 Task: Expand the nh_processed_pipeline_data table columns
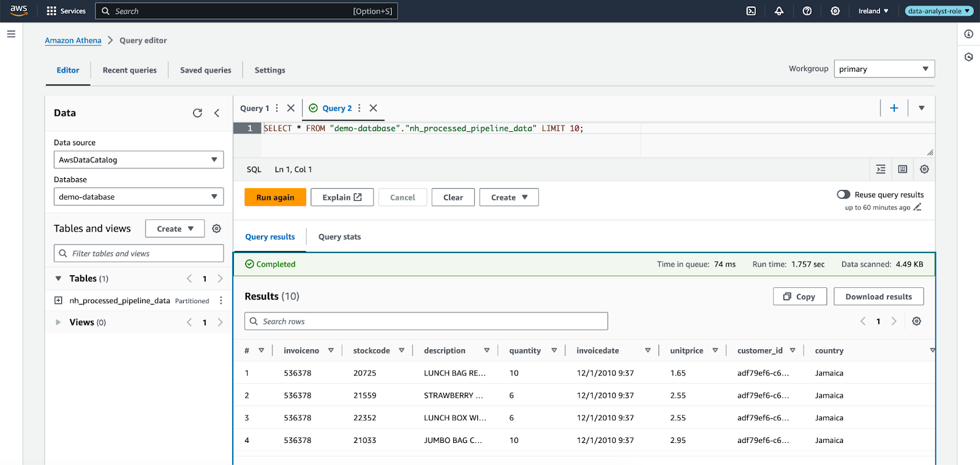[58, 301]
